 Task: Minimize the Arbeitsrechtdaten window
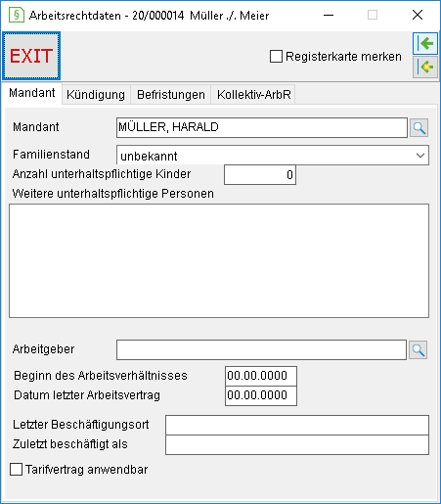click(329, 15)
